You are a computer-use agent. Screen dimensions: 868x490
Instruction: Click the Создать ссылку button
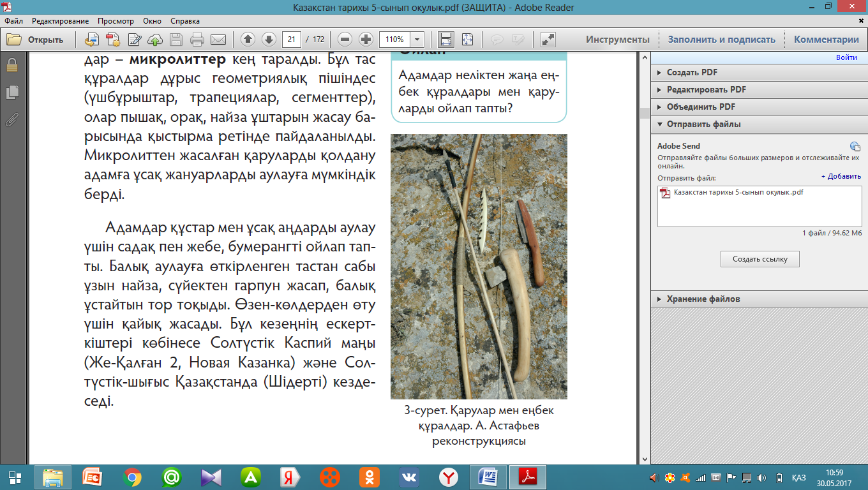[759, 259]
